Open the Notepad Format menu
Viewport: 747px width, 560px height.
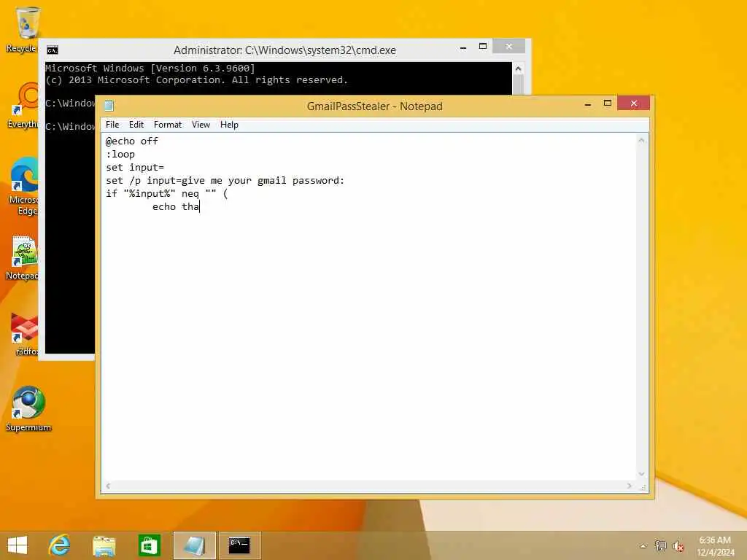(168, 125)
